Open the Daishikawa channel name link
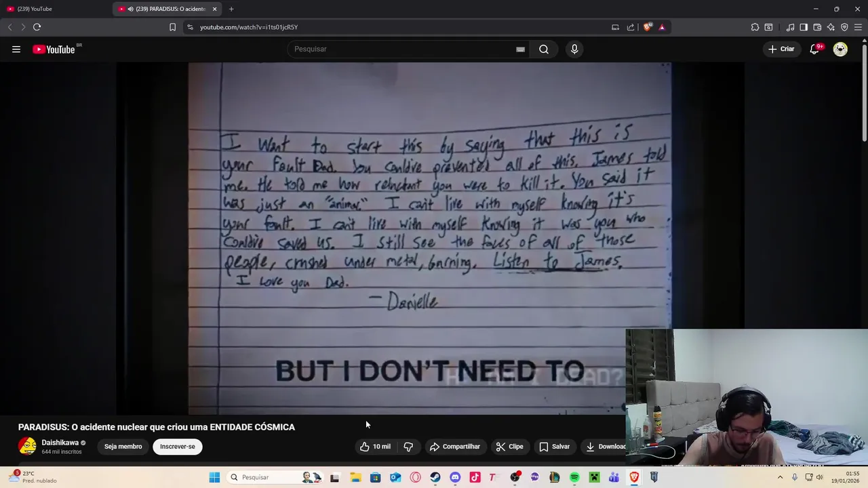Viewport: 868px width, 488px height. (x=60, y=443)
